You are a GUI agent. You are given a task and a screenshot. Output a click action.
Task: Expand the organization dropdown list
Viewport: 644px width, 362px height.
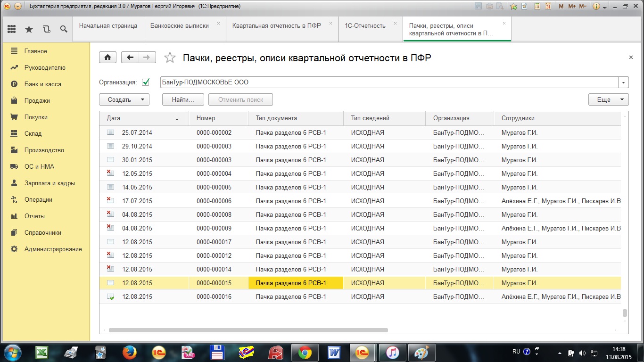[624, 82]
